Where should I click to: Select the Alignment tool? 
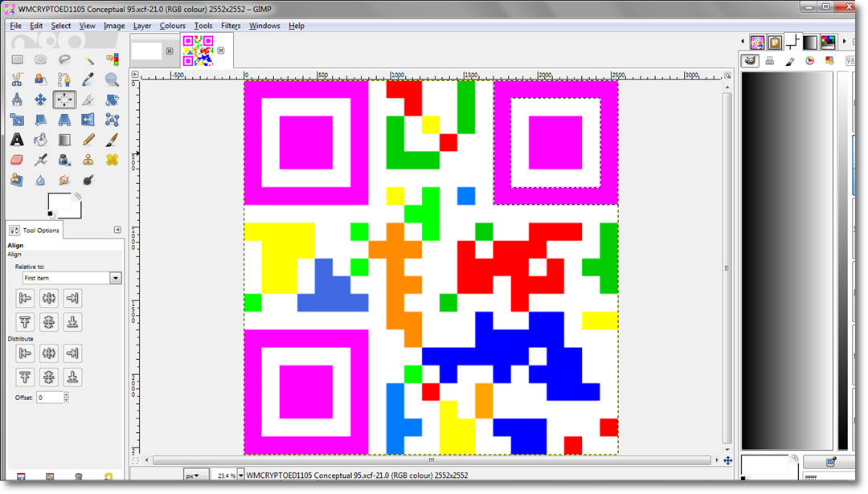tap(64, 100)
